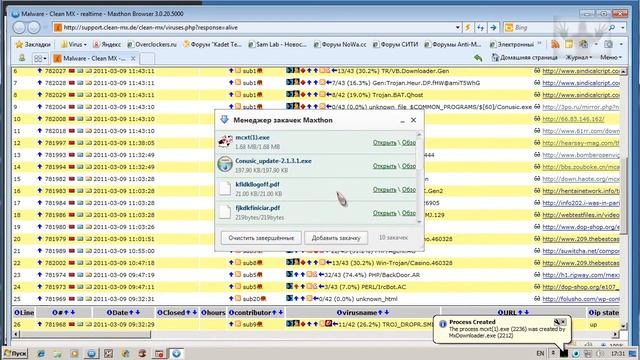This screenshot has width=640, height=360.
Task: Click the binoculars icon in row 782027
Action: [537, 71]
